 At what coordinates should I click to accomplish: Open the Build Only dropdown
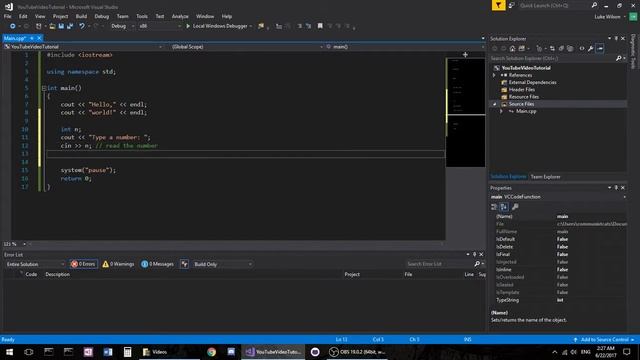(222, 264)
